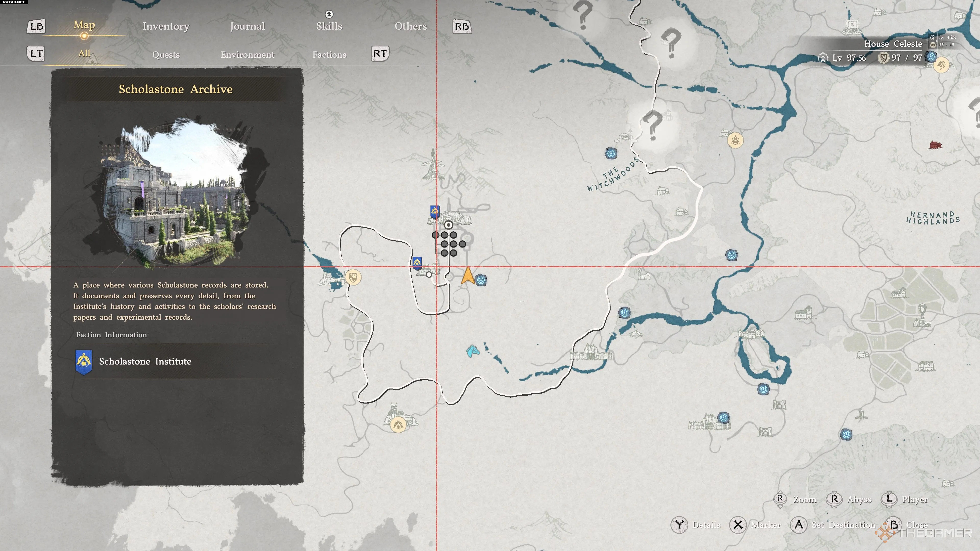Image resolution: width=980 pixels, height=551 pixels.
Task: Show the Environment map filter
Action: [x=247, y=55]
